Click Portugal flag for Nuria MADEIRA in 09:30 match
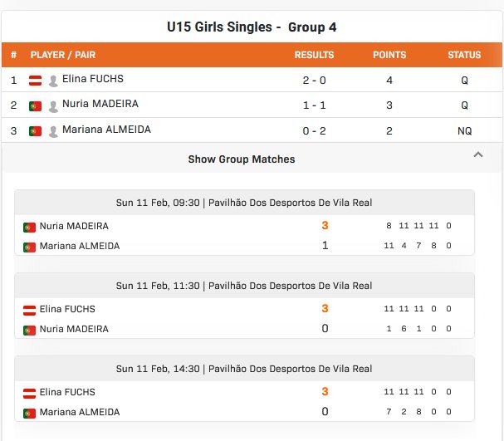Image resolution: width=504 pixels, height=441 pixels. (29, 228)
